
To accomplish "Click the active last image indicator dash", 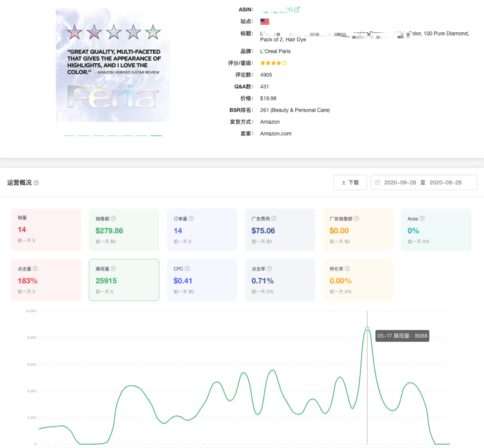I will [x=156, y=135].
